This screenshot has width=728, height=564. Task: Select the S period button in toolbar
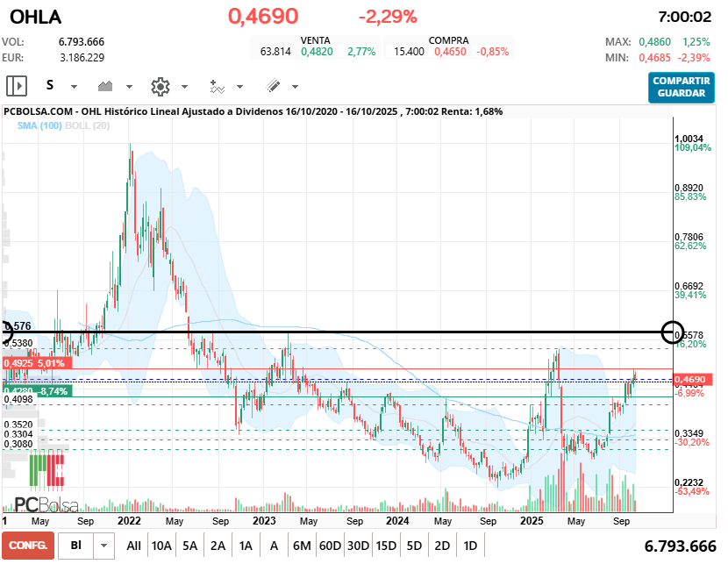(50, 85)
